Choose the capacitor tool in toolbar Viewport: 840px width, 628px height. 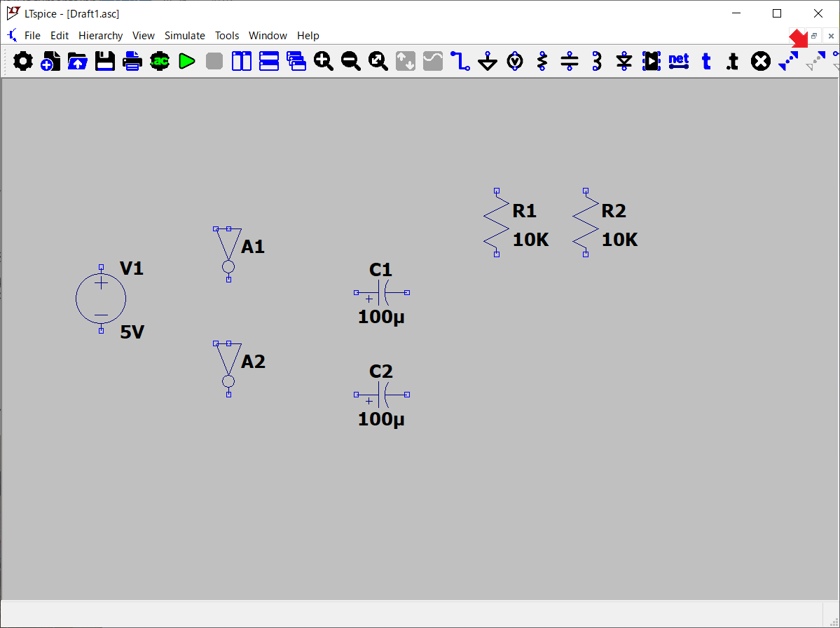pos(570,62)
